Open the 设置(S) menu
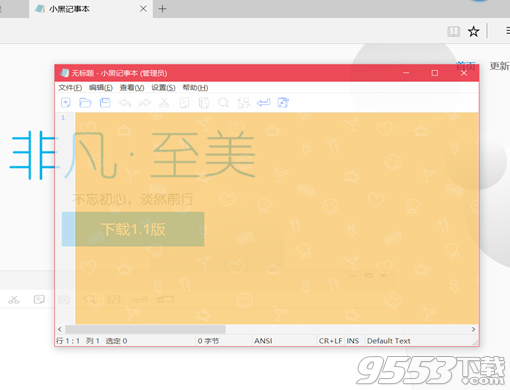 (x=163, y=88)
